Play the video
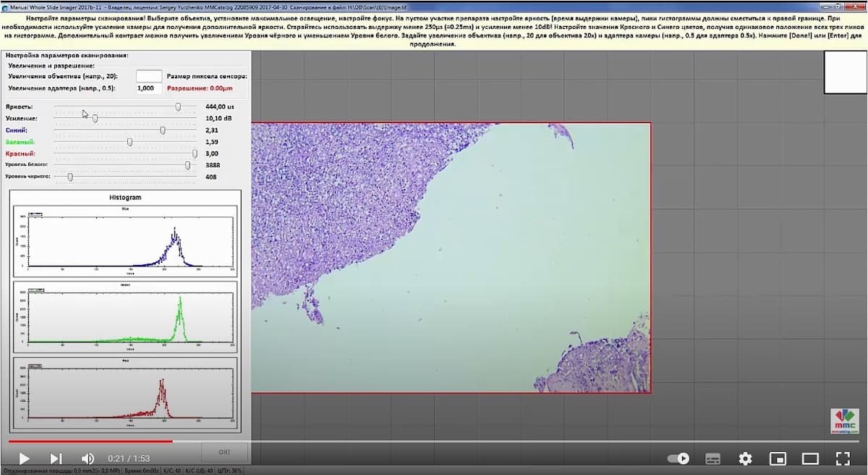This screenshot has width=868, height=475. point(24,458)
